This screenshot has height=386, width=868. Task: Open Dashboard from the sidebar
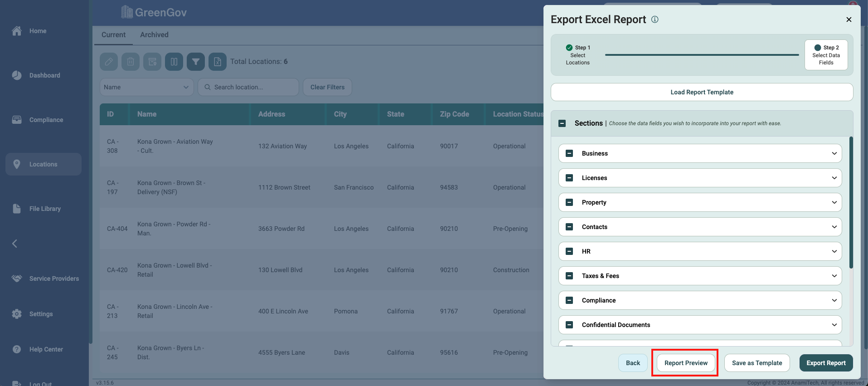coord(44,75)
